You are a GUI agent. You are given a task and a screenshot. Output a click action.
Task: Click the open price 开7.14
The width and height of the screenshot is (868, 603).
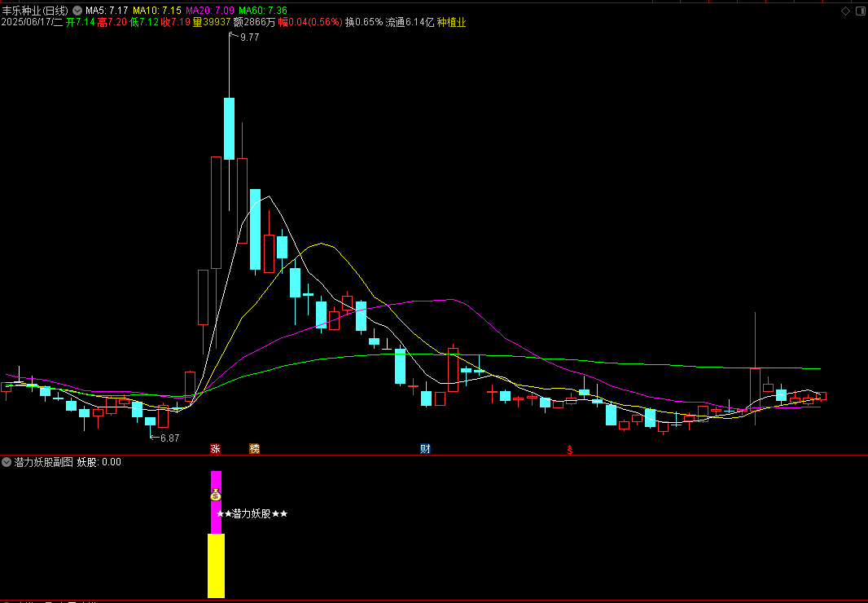pos(81,22)
